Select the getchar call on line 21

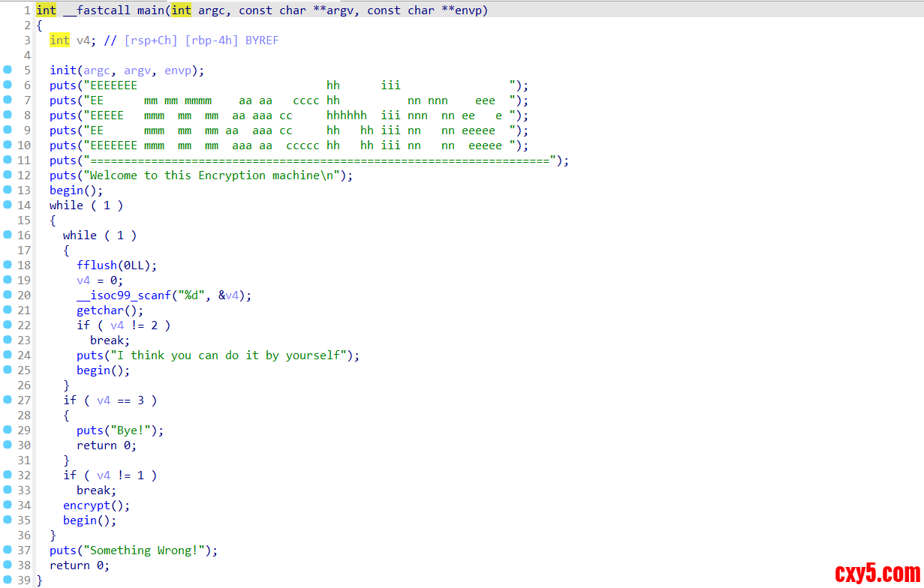pyautogui.click(x=99, y=310)
